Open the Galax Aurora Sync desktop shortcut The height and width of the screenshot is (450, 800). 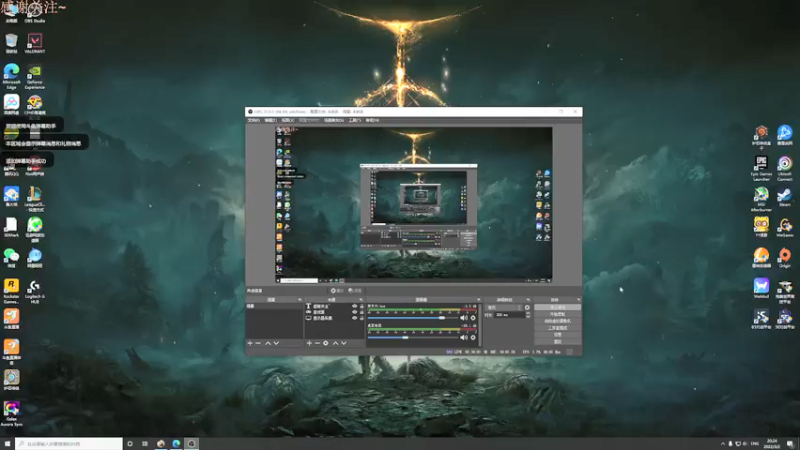coord(11,413)
